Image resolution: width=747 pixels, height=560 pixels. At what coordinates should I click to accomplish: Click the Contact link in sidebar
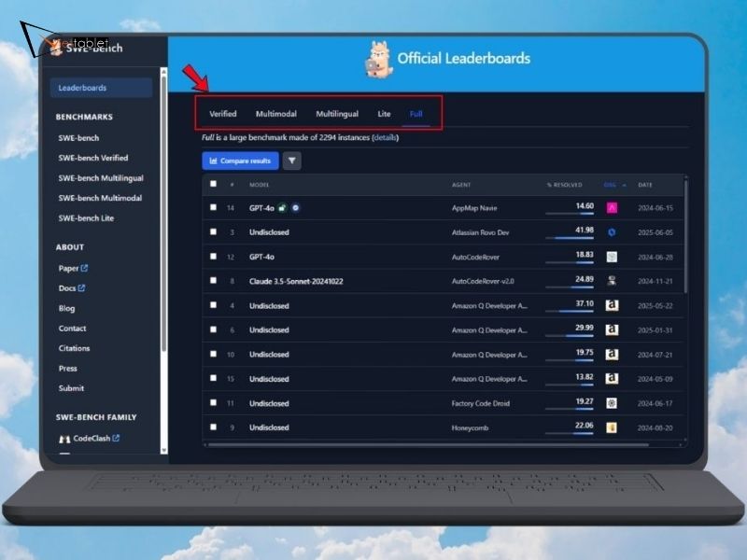(x=72, y=329)
